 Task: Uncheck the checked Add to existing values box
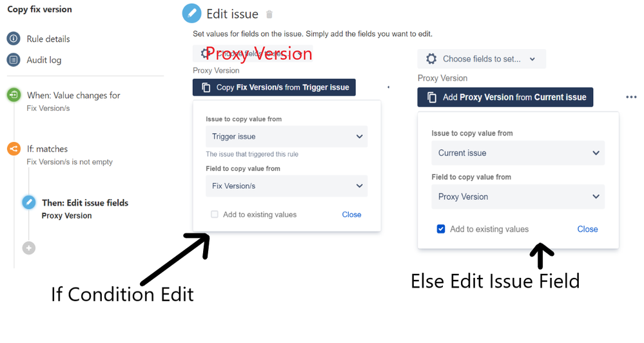tap(441, 229)
